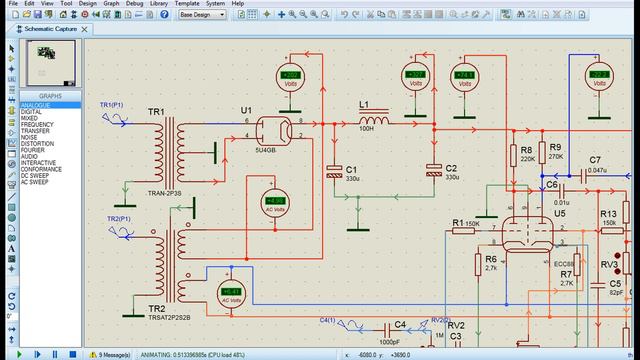Click the Redo arrow icon

click(x=356, y=15)
